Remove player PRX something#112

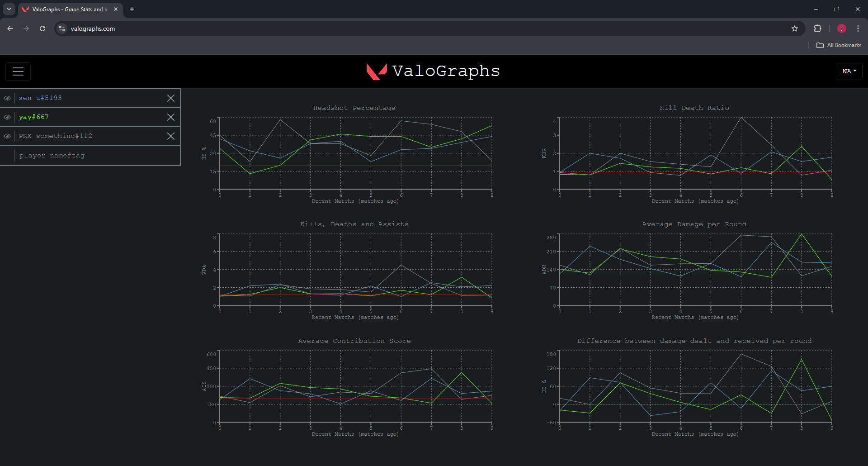click(171, 136)
